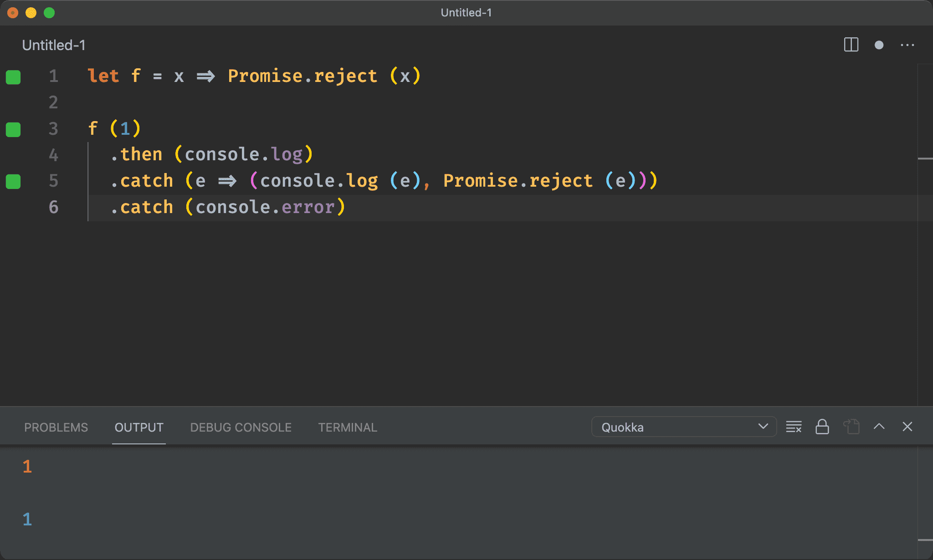Click Quokka green indicator on line 1
The height and width of the screenshot is (560, 933).
(13, 77)
